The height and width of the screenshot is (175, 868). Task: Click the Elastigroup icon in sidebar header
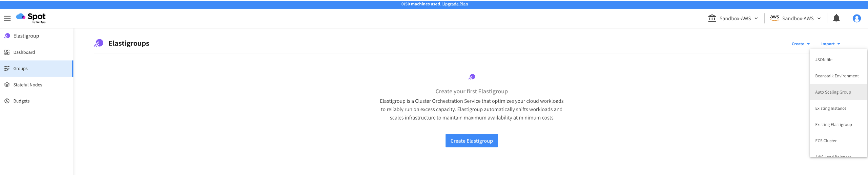[x=7, y=36]
